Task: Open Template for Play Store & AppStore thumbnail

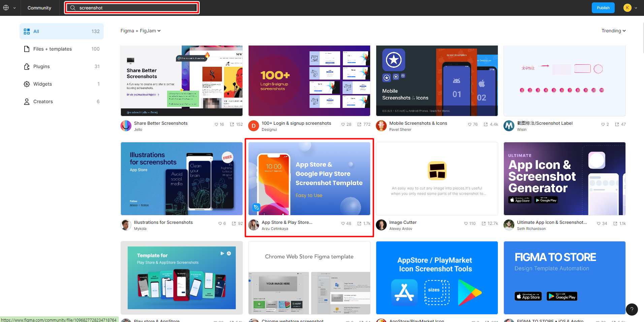Action: [182, 278]
